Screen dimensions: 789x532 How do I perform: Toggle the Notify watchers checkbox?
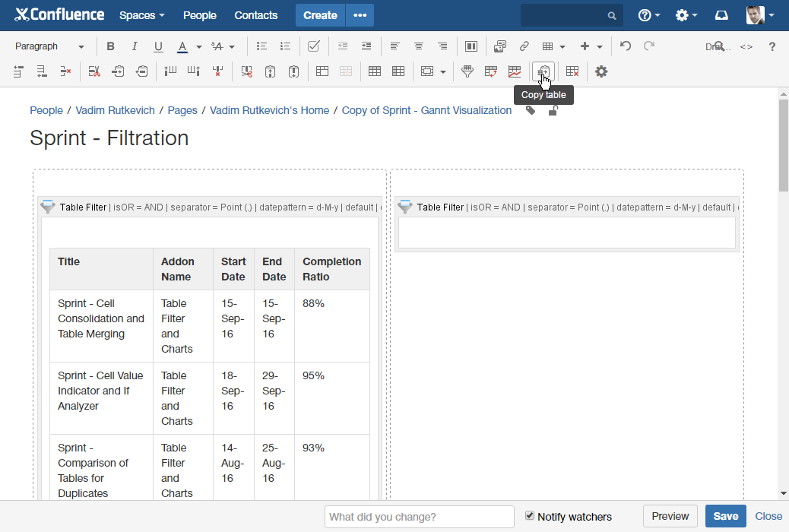click(x=529, y=515)
